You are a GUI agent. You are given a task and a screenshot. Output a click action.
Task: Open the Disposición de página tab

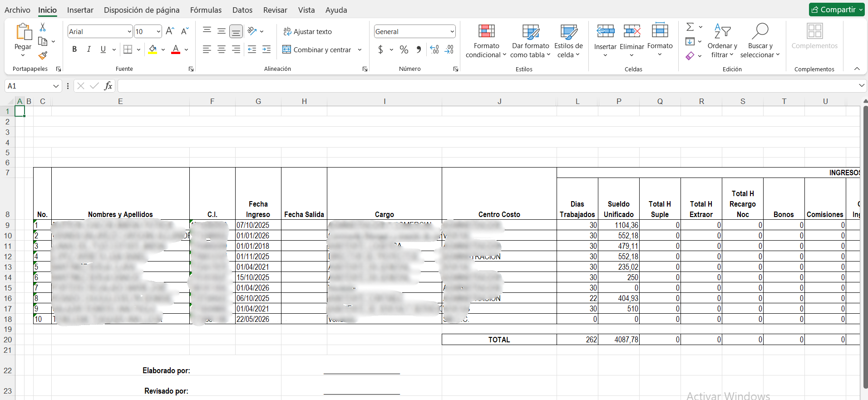(142, 10)
